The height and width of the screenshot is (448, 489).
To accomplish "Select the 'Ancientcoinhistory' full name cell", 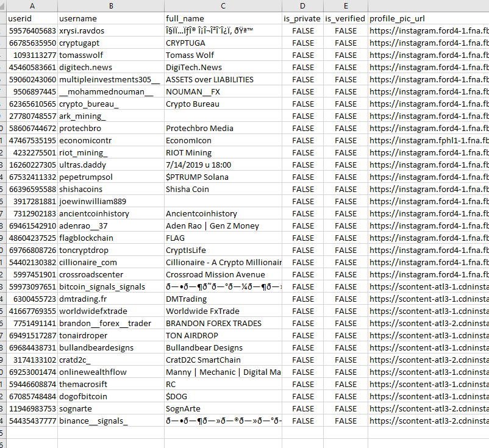I will pyautogui.click(x=223, y=213).
